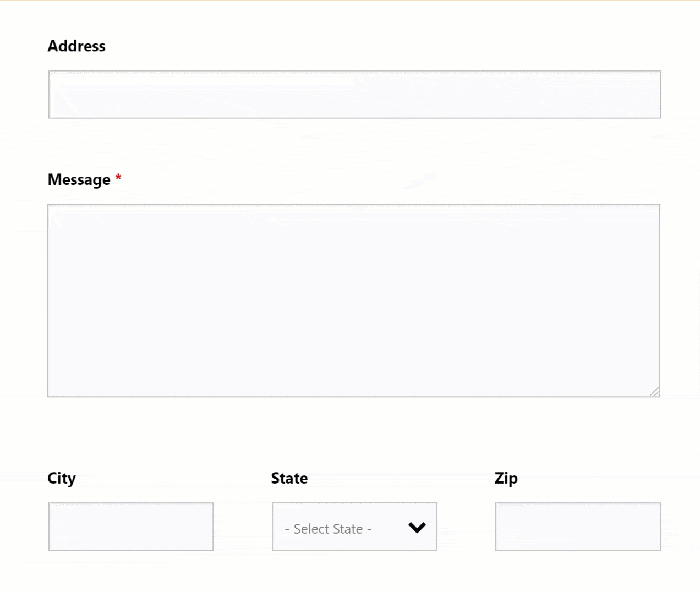Click the Address field label
The image size is (700, 592).
(x=76, y=46)
